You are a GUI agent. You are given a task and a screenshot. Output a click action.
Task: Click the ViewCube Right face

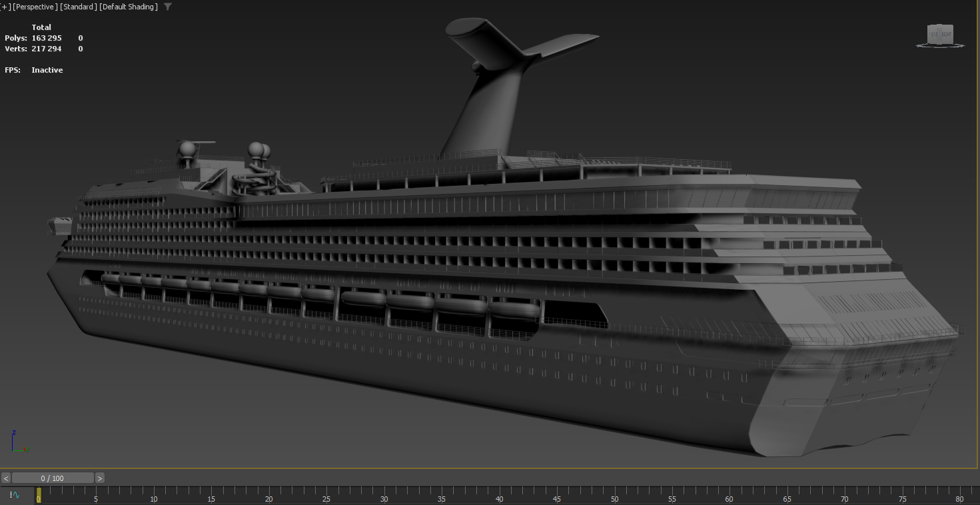946,33
